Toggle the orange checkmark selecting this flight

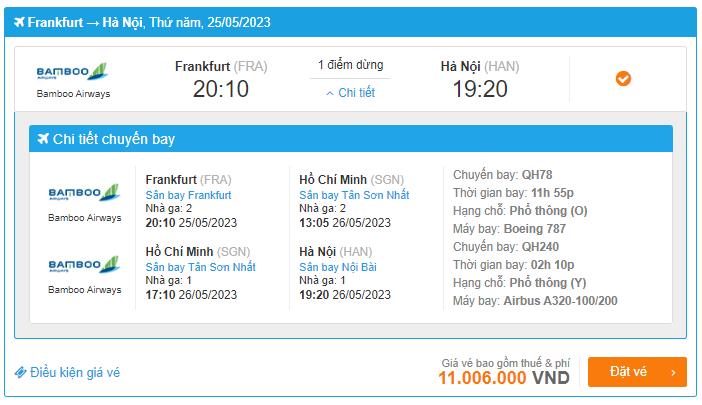pos(623,78)
